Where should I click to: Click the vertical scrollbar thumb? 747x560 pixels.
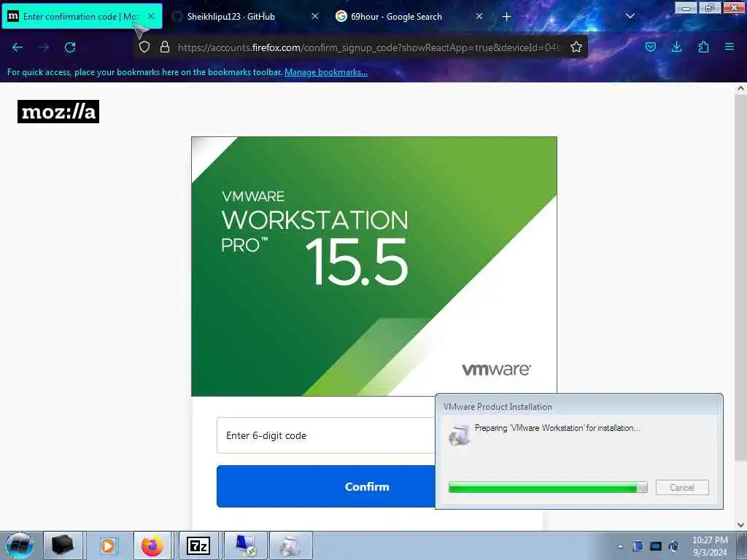tap(740, 278)
